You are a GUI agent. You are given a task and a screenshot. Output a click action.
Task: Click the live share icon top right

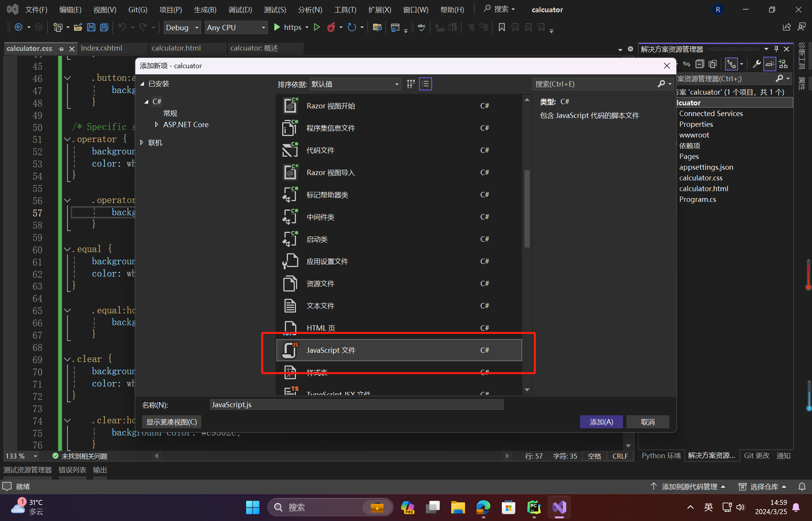click(787, 27)
